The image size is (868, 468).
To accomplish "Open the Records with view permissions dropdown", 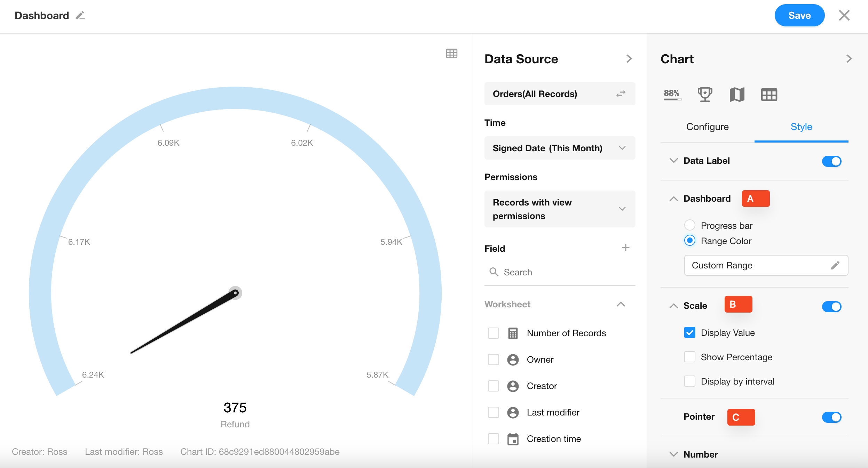I will coord(560,209).
